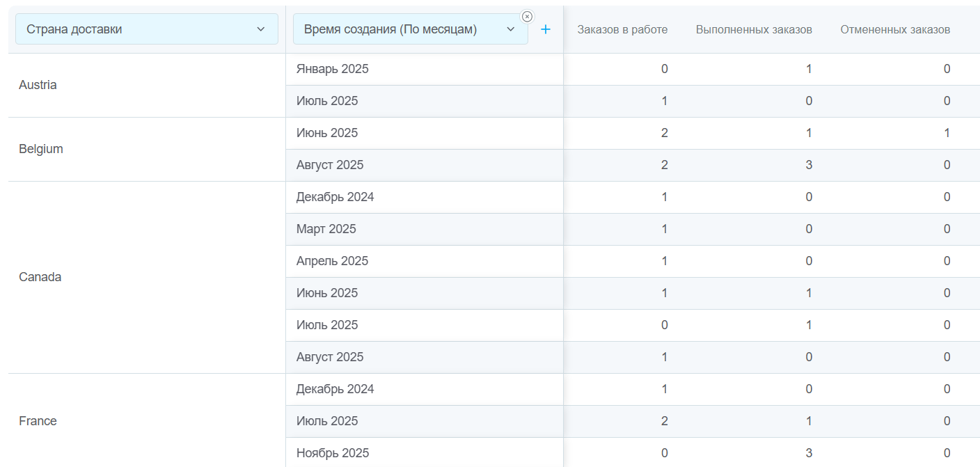Click completed orders value for France Ноябрь 2025
Screen dimensions: 980x467
[x=808, y=453]
